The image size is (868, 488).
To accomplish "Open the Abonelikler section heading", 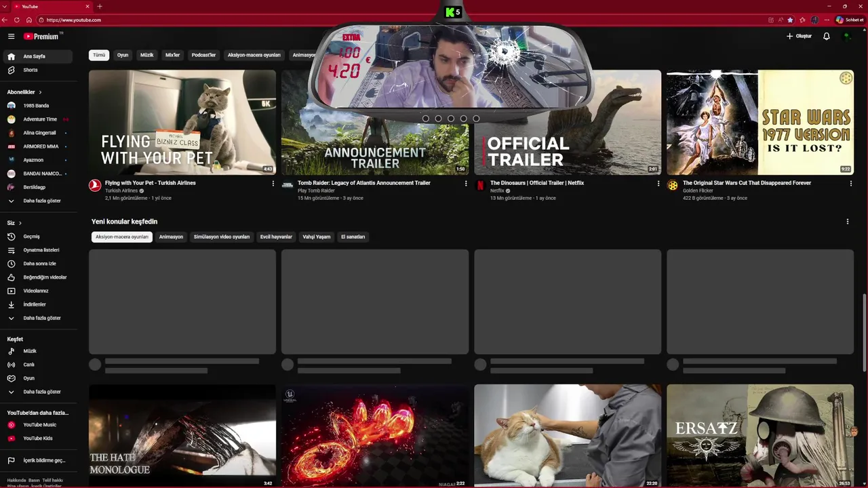I will point(24,91).
